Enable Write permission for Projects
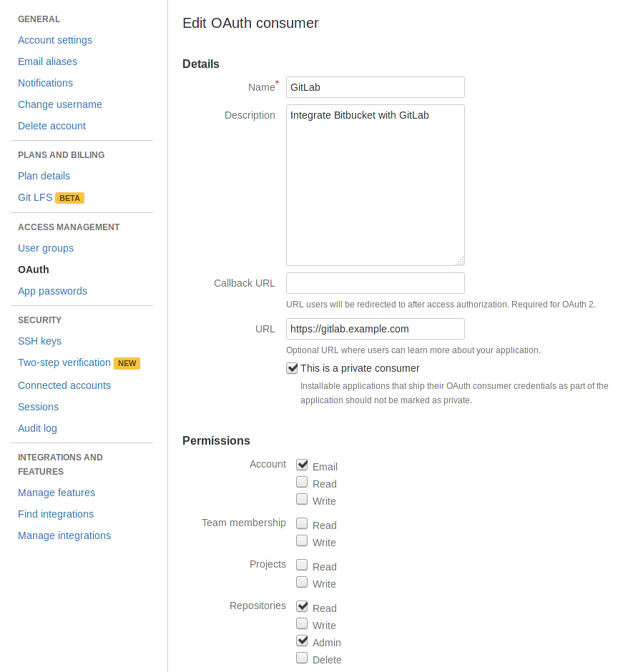The image size is (618, 672). pos(302,581)
